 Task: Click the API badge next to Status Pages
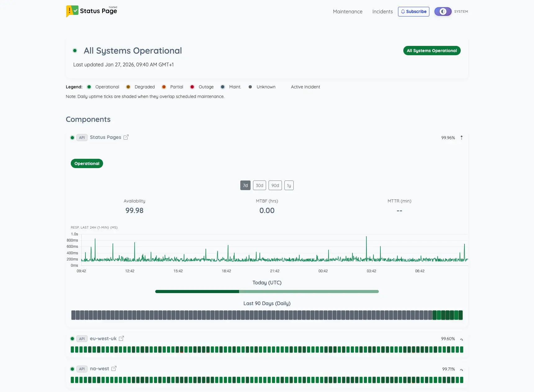(82, 138)
